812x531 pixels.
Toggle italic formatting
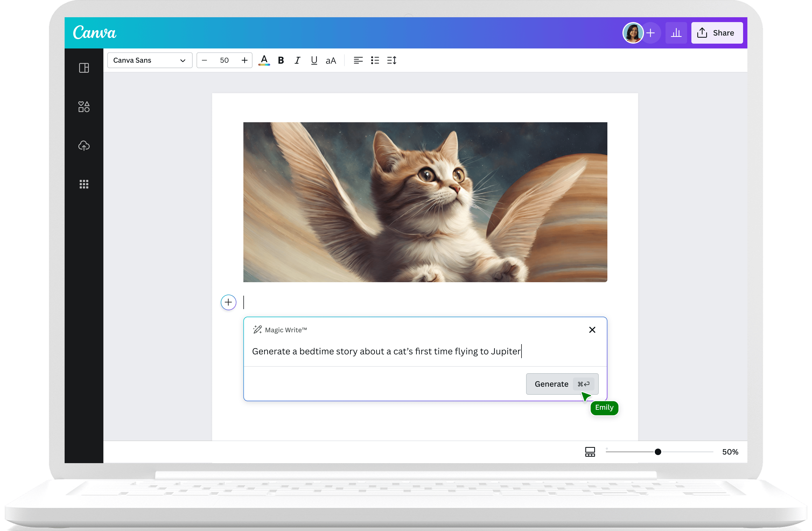point(297,60)
